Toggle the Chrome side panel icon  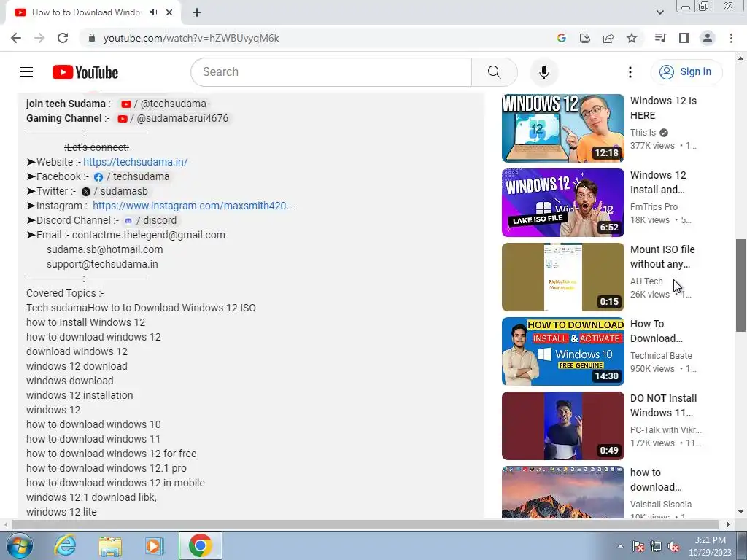684,38
